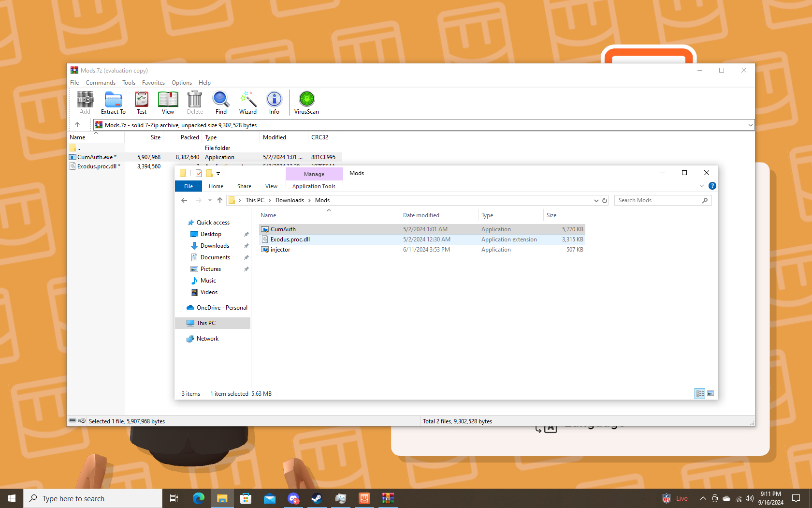The width and height of the screenshot is (812, 508).
Task: Click the chevron after Downloads in address bar
Action: click(x=309, y=200)
